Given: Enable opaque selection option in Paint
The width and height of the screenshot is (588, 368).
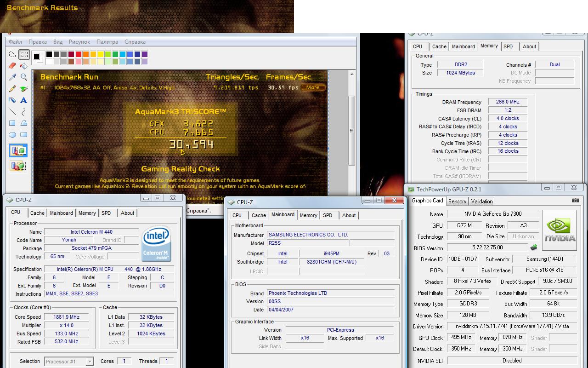Looking at the screenshot, I should (x=18, y=151).
